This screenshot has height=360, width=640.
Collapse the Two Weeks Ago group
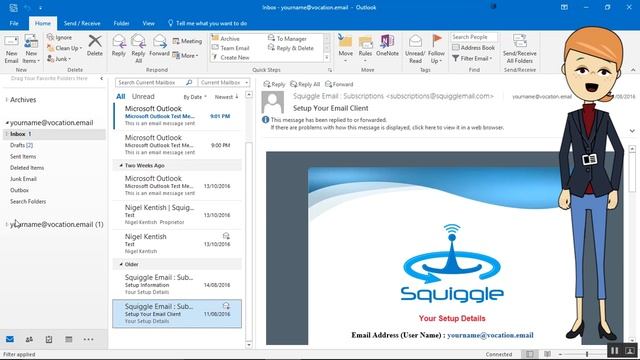[x=121, y=166]
